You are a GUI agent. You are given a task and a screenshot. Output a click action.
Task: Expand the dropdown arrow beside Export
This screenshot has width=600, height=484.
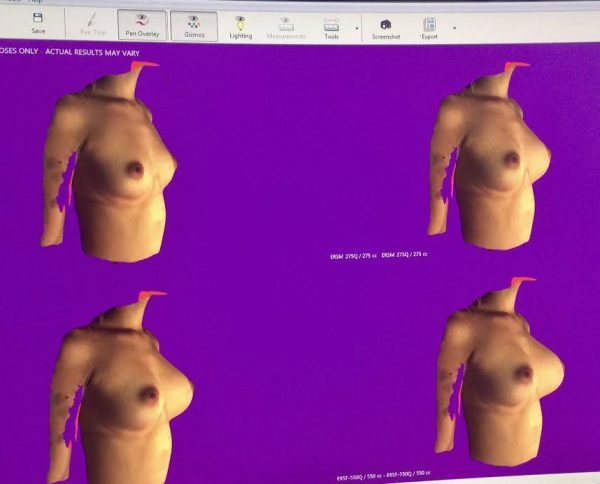pos(455,27)
